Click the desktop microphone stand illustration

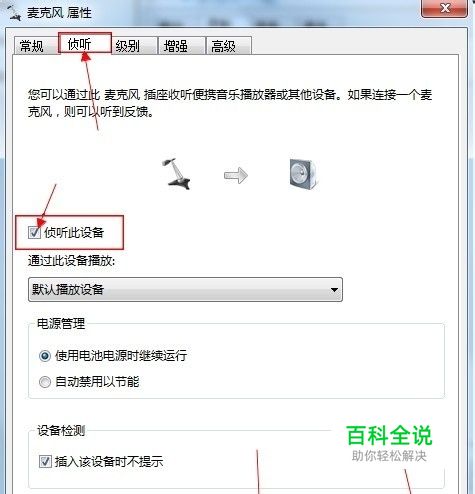pos(176,174)
